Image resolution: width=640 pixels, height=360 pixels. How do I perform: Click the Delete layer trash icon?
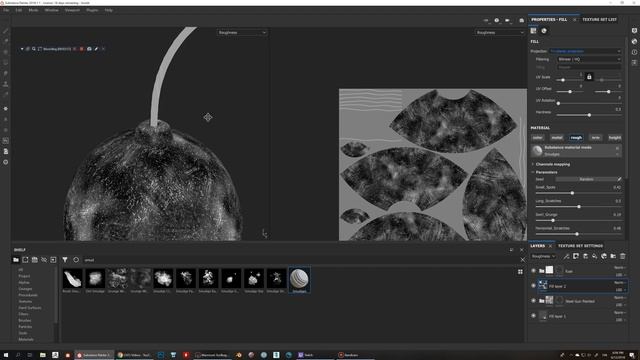[x=622, y=256]
